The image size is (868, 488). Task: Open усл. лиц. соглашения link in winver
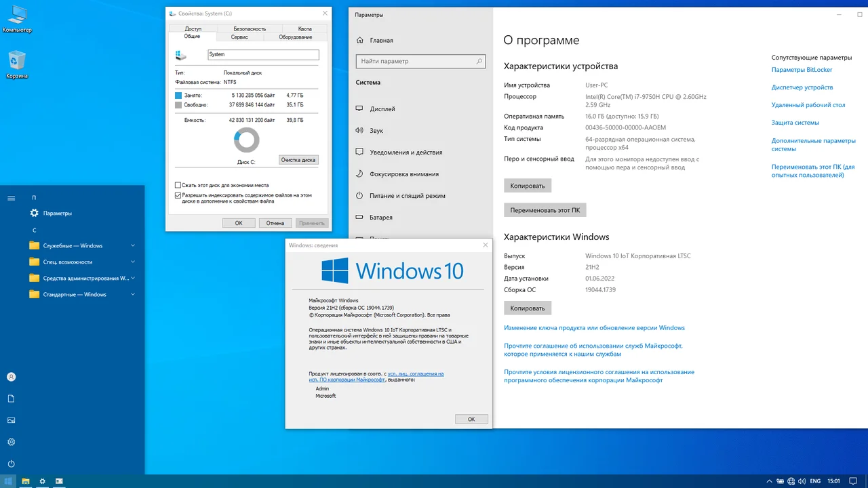[415, 373]
